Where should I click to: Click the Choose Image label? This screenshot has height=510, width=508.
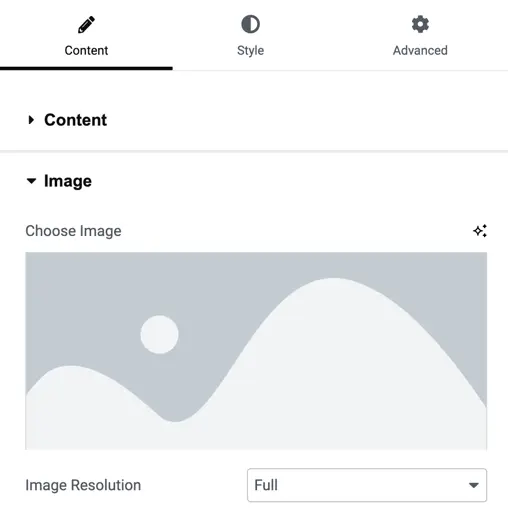coord(73,231)
